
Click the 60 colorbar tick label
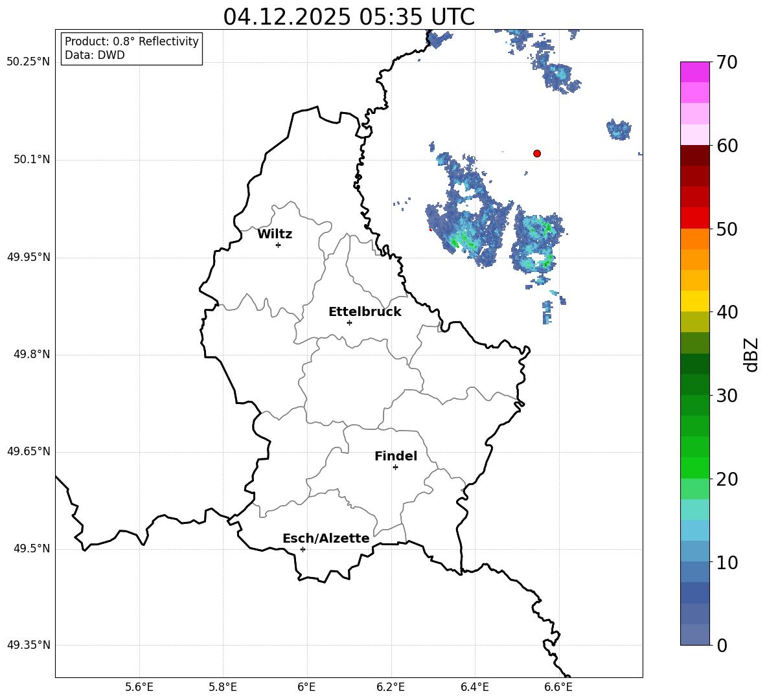(727, 146)
